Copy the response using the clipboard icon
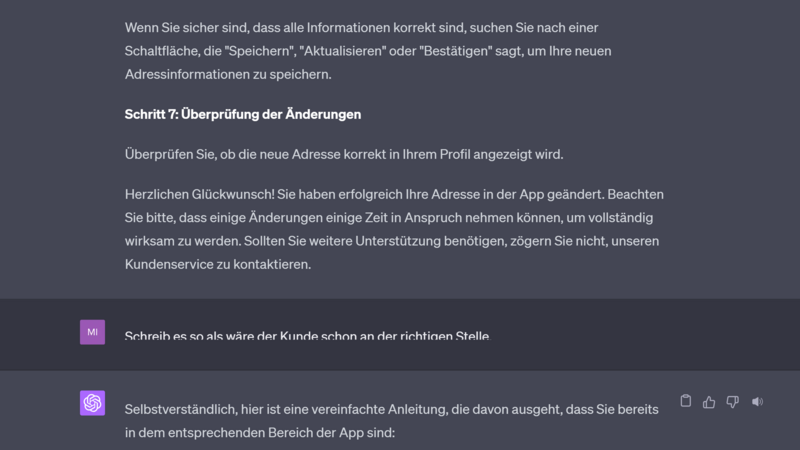 tap(685, 402)
